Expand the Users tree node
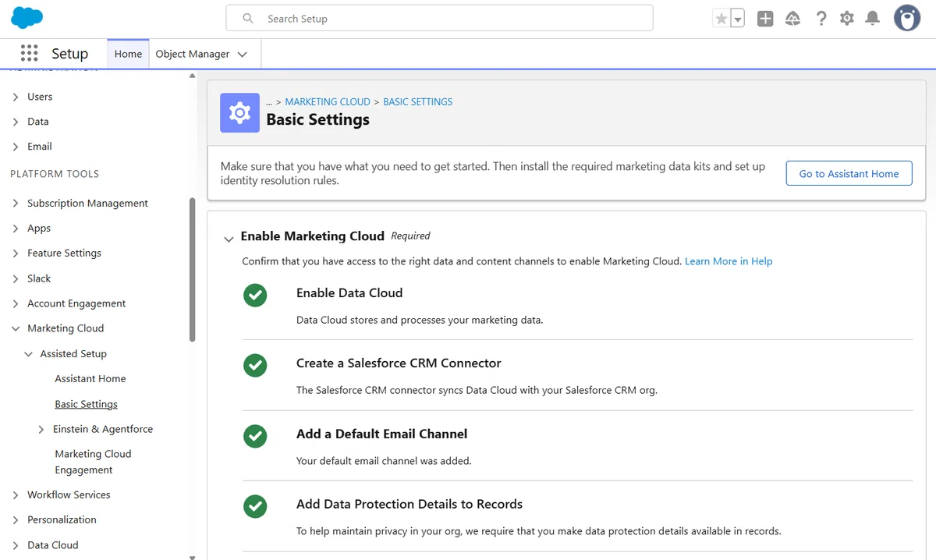Screen dimensions: 936x560 pyautogui.click(x=16, y=97)
